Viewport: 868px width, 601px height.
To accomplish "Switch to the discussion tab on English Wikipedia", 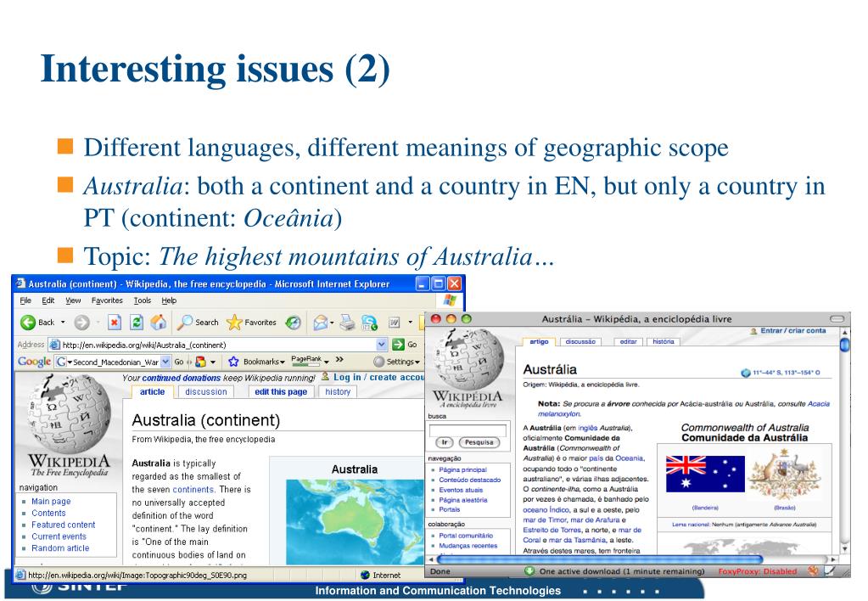I will coord(206,391).
